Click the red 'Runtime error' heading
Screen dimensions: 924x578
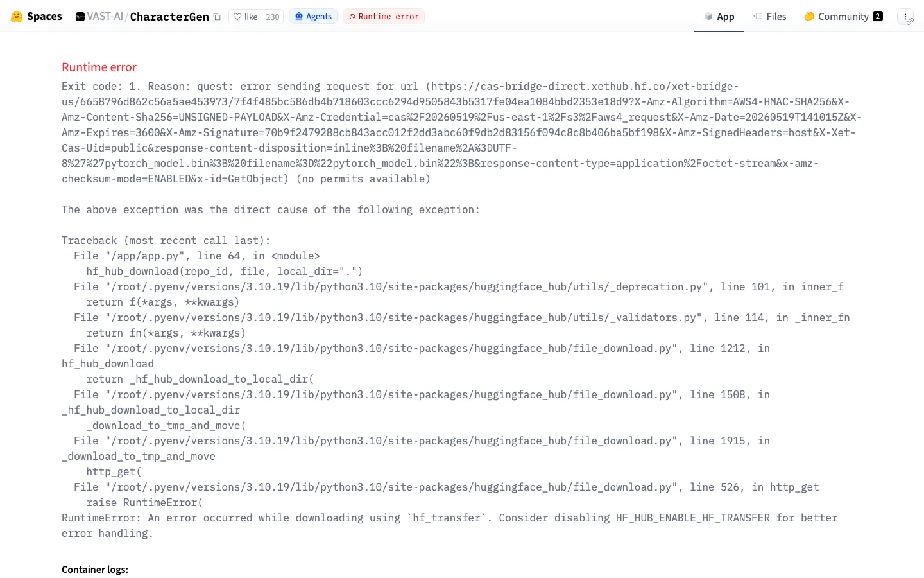pos(99,67)
